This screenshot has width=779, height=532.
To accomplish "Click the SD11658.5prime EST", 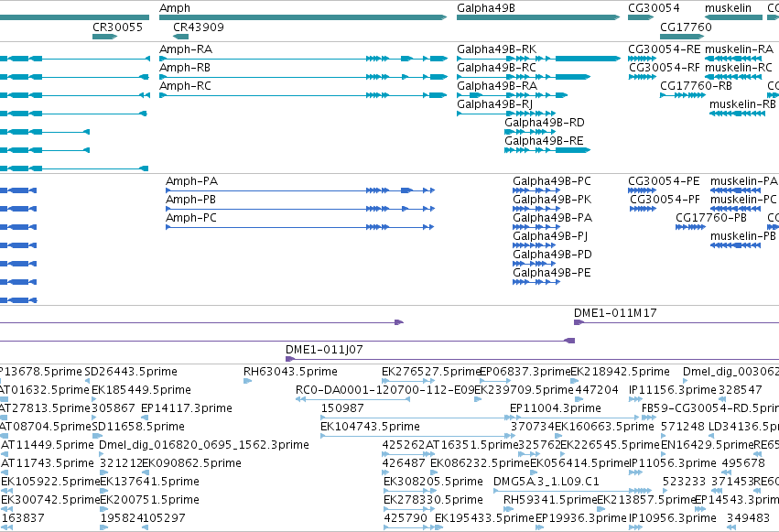I will [x=97, y=436].
